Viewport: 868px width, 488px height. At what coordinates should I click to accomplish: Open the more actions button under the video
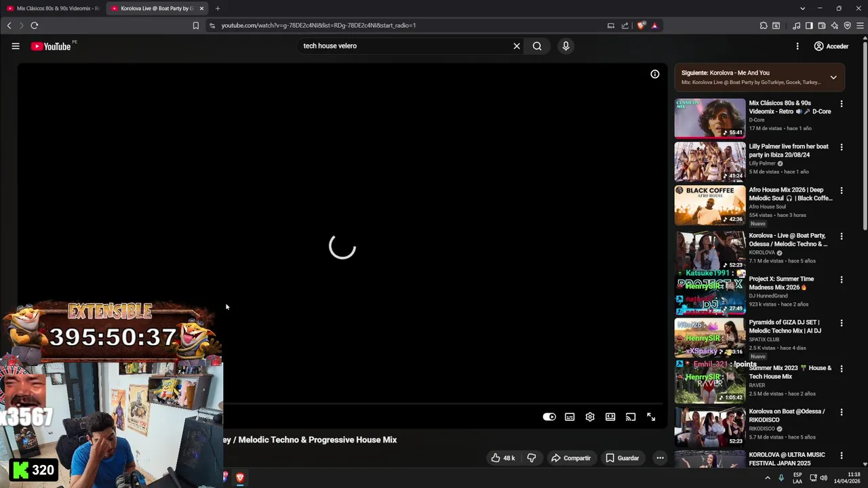tap(660, 458)
